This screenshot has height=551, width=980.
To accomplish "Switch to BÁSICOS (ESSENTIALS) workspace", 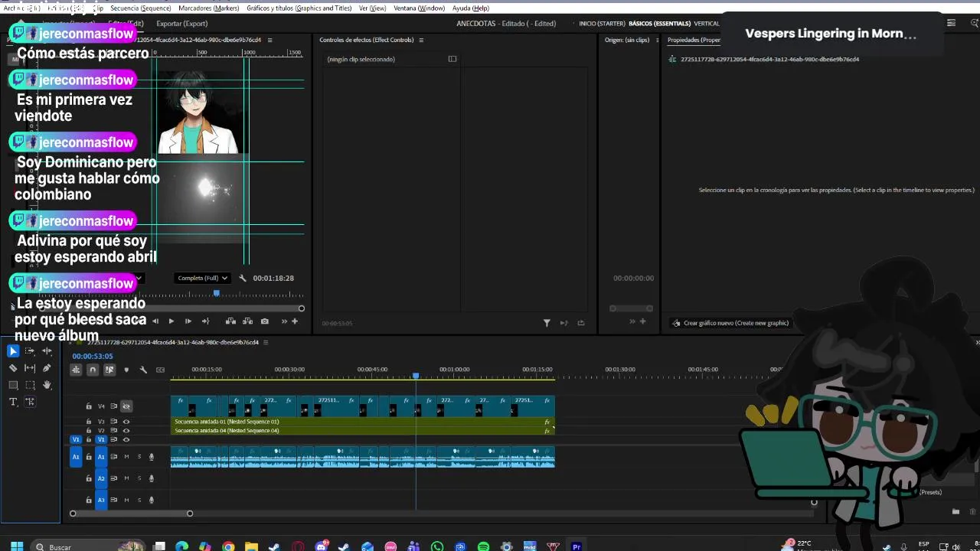I will (659, 24).
